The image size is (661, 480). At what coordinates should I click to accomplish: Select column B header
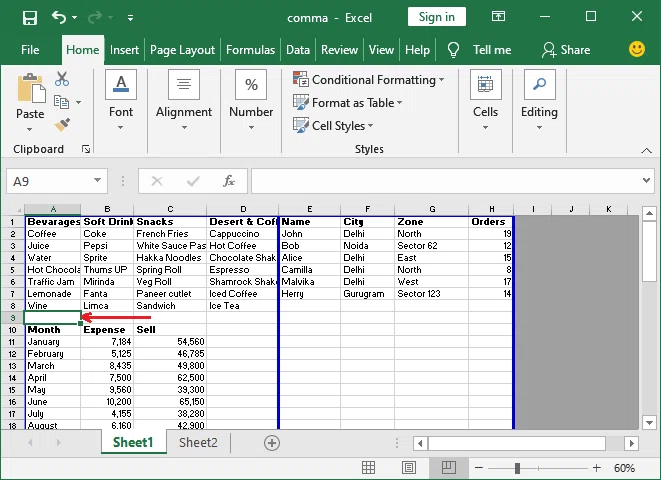107,209
